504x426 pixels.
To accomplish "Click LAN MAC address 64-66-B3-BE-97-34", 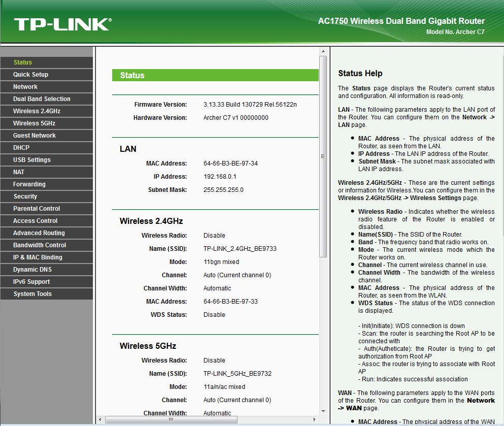I will [x=230, y=163].
